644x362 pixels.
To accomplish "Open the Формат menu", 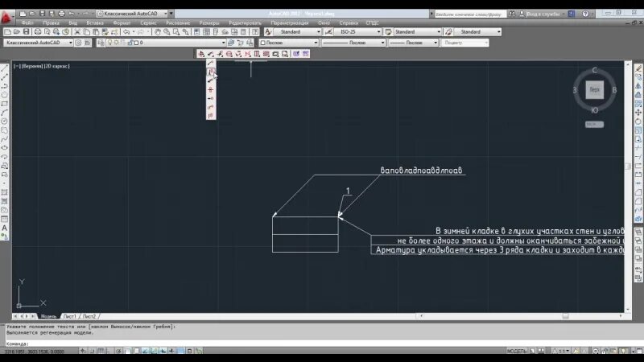I will tap(122, 23).
